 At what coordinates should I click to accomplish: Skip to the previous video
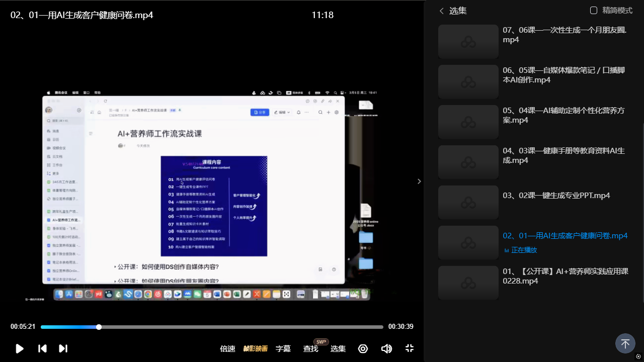tap(43, 348)
